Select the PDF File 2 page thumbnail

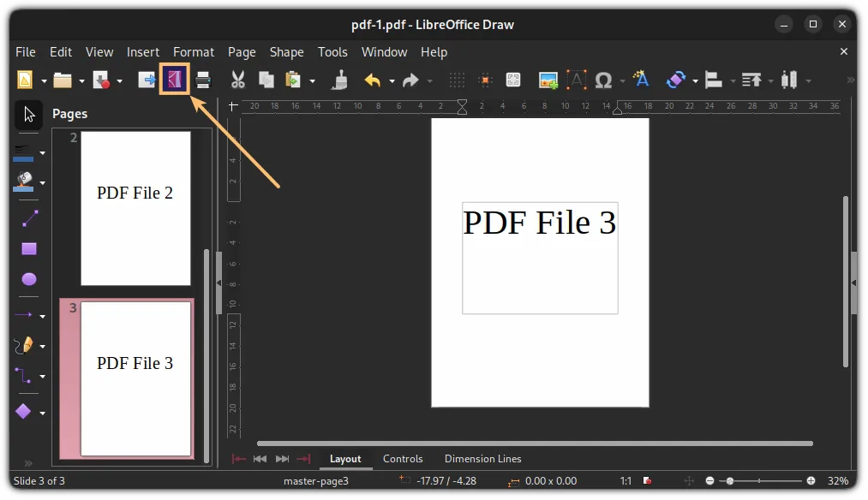click(x=135, y=208)
